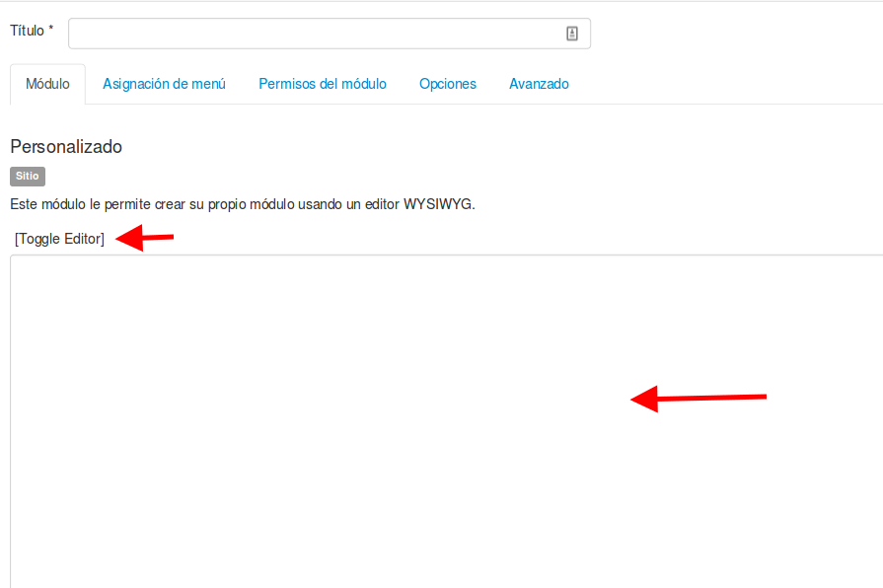Viewport: 883px width, 588px height.
Task: Open the Avanzado tab
Action: pyautogui.click(x=539, y=84)
